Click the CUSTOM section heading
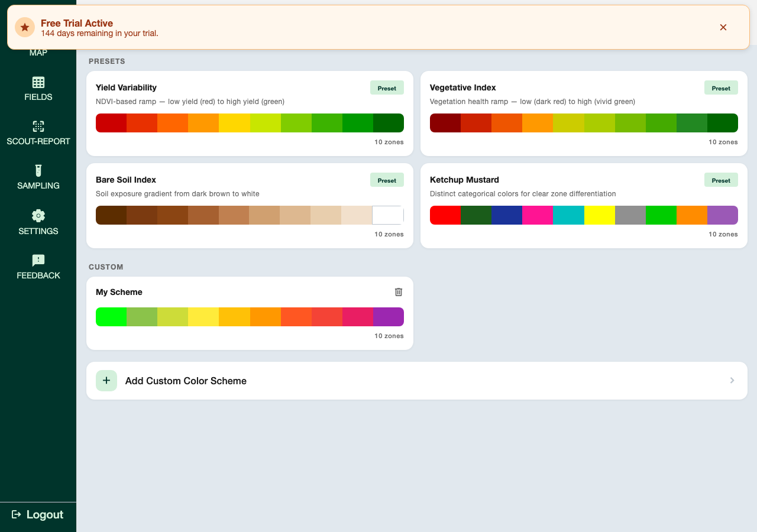Image resolution: width=757 pixels, height=532 pixels. pyautogui.click(x=106, y=267)
